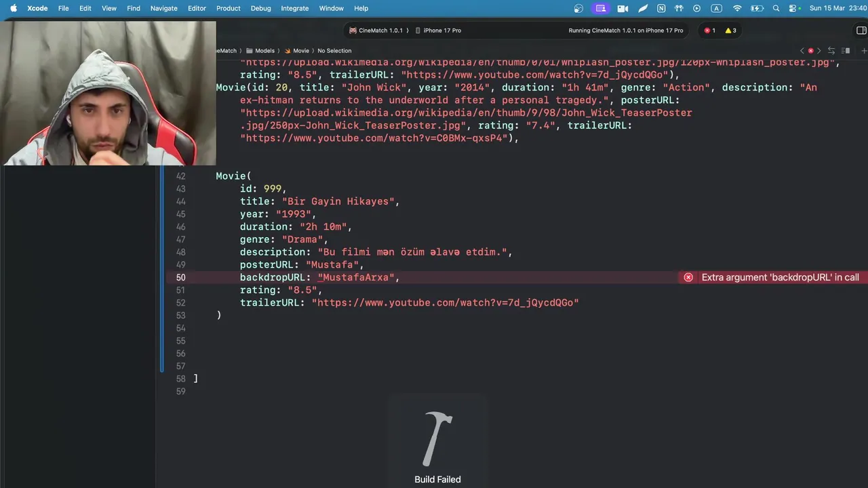Open the Editor menu

pyautogui.click(x=197, y=8)
